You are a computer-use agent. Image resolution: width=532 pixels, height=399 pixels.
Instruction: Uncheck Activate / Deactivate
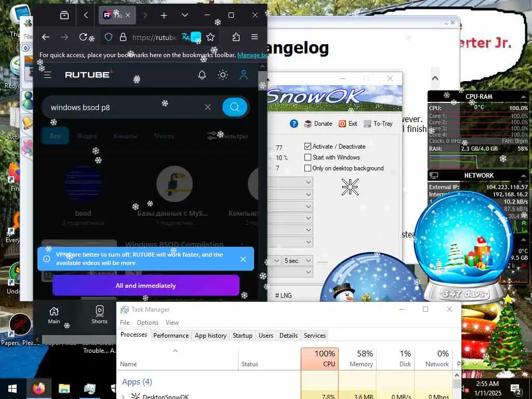(x=308, y=146)
